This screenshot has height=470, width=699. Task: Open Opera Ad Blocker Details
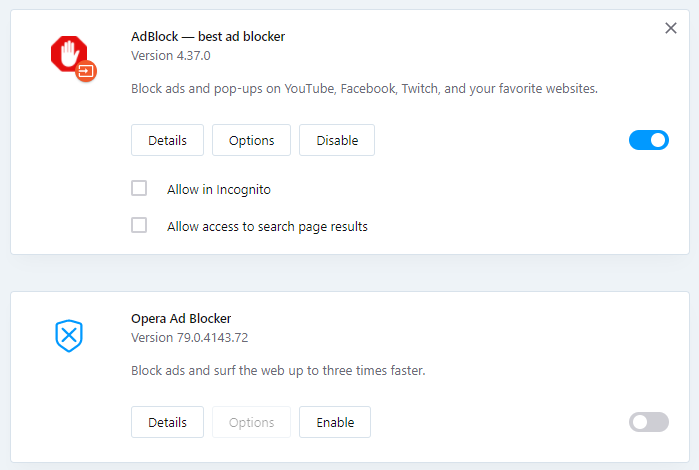(167, 422)
